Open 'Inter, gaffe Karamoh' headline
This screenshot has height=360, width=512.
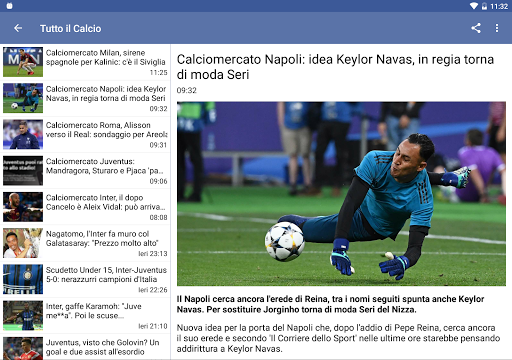coord(94,311)
